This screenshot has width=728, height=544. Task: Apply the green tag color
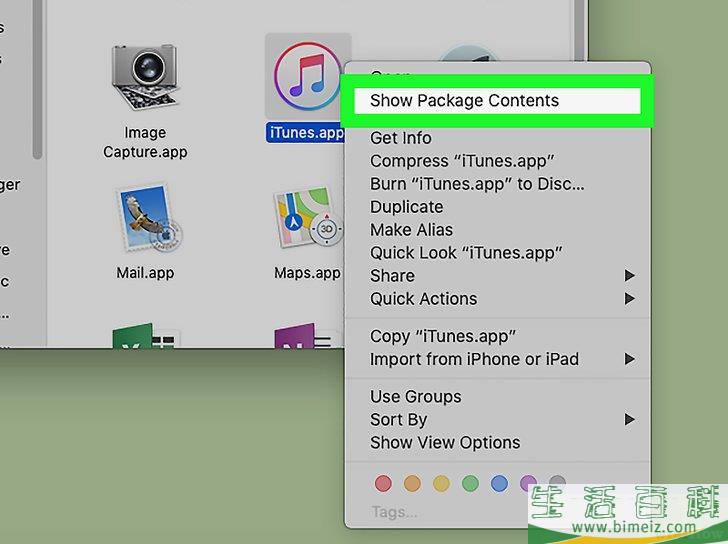point(470,483)
